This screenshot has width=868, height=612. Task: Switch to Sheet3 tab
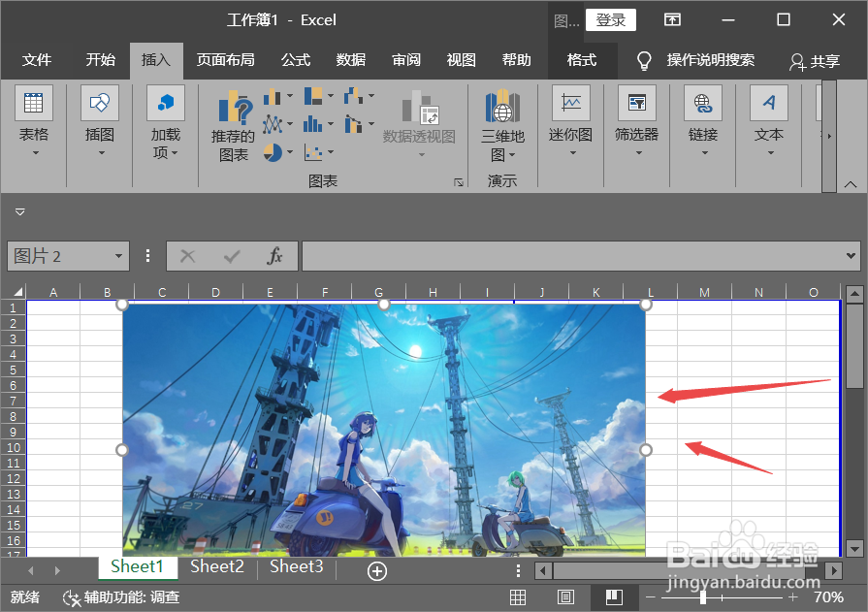click(296, 566)
